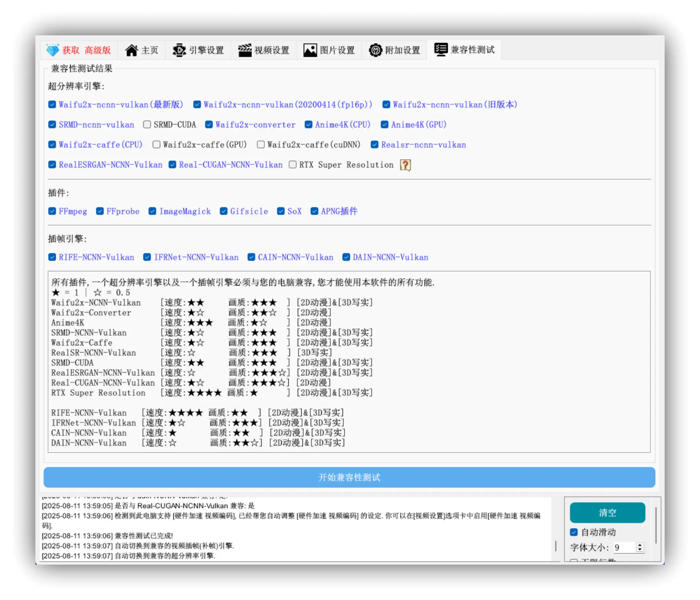
Task: Toggle Waifu2x-ncnn-vulkan(旧版本) checkbox
Action: pyautogui.click(x=386, y=104)
